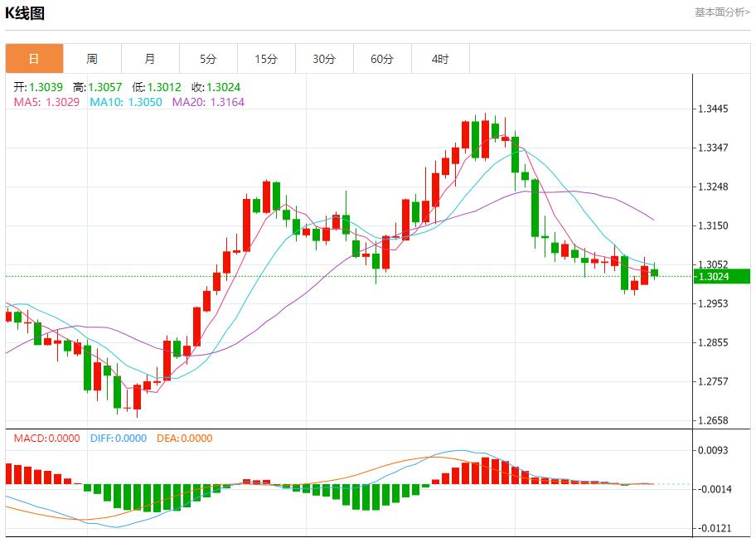756x538 pixels.
Task: Select the 30分 timeframe tab
Action: pyautogui.click(x=324, y=59)
